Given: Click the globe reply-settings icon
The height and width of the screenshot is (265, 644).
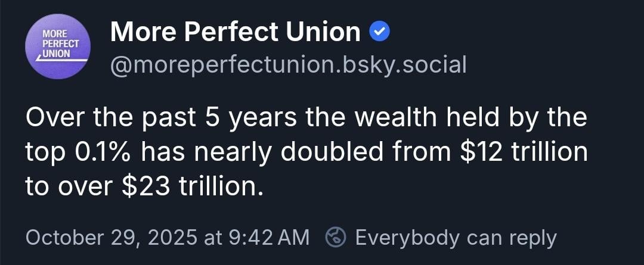Looking at the screenshot, I should coord(336,238).
